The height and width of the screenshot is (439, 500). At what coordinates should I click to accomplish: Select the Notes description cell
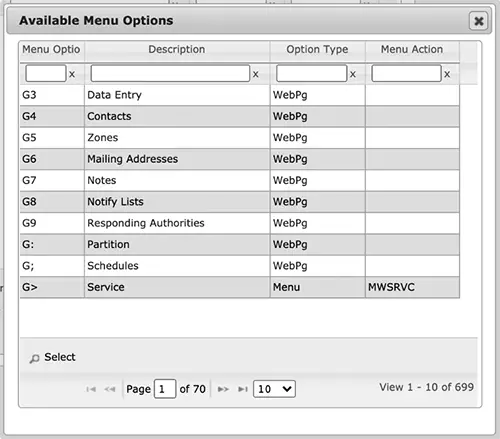[177, 180]
